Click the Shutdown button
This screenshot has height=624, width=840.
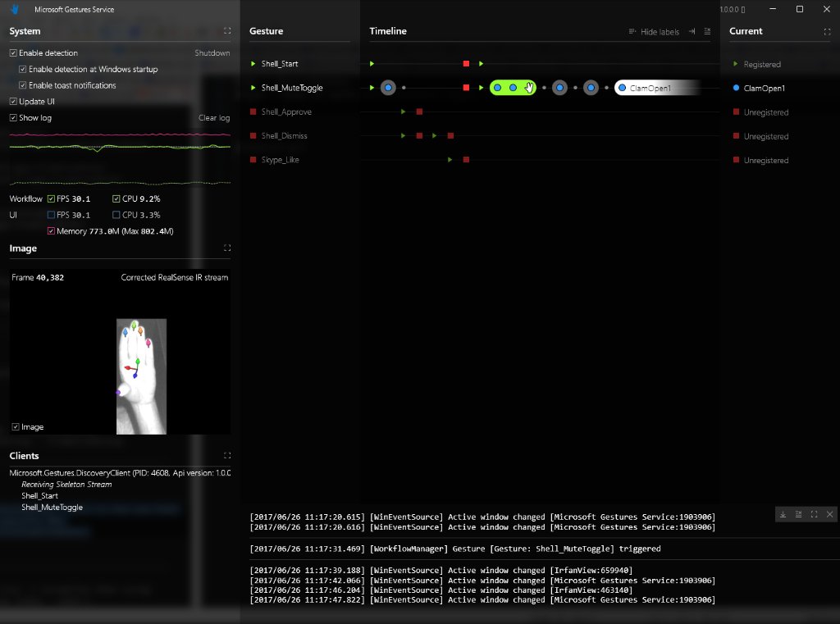pos(212,52)
